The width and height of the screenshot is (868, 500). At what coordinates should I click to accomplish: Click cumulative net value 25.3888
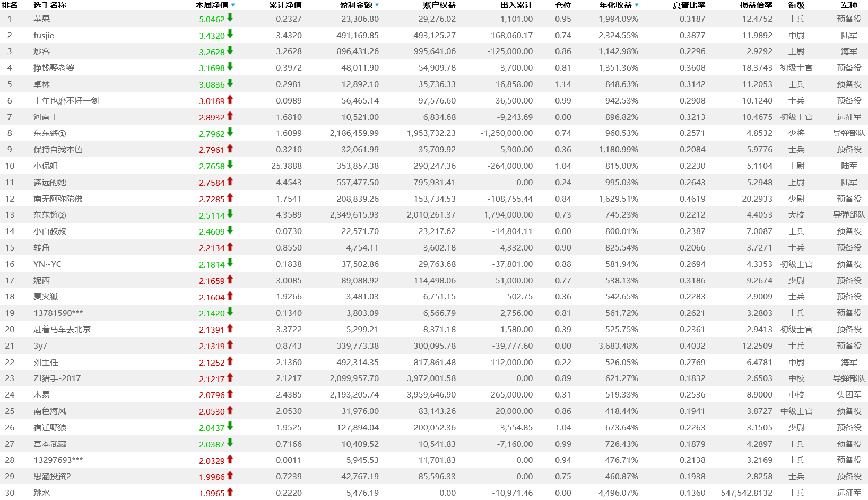point(287,166)
